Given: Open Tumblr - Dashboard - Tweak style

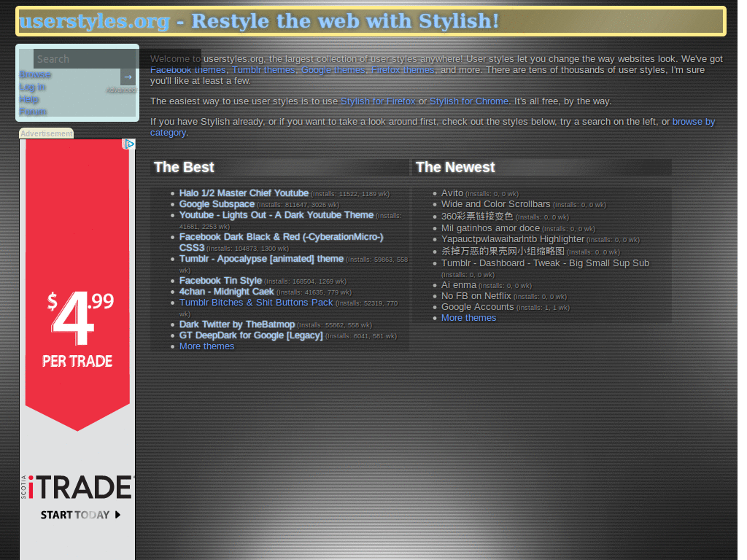Looking at the screenshot, I should [x=545, y=263].
